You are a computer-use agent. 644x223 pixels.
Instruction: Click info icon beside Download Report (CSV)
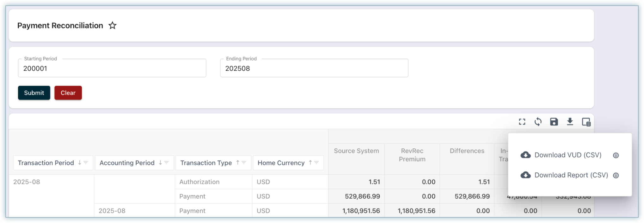point(616,176)
